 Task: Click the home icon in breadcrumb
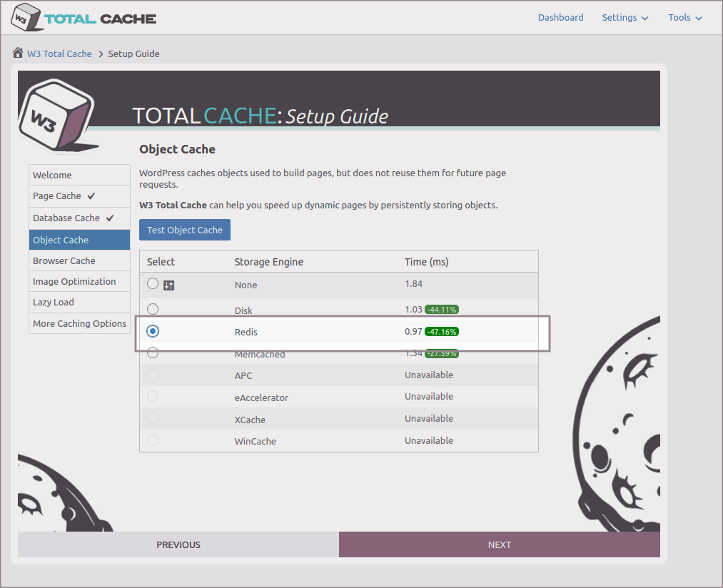tap(18, 54)
